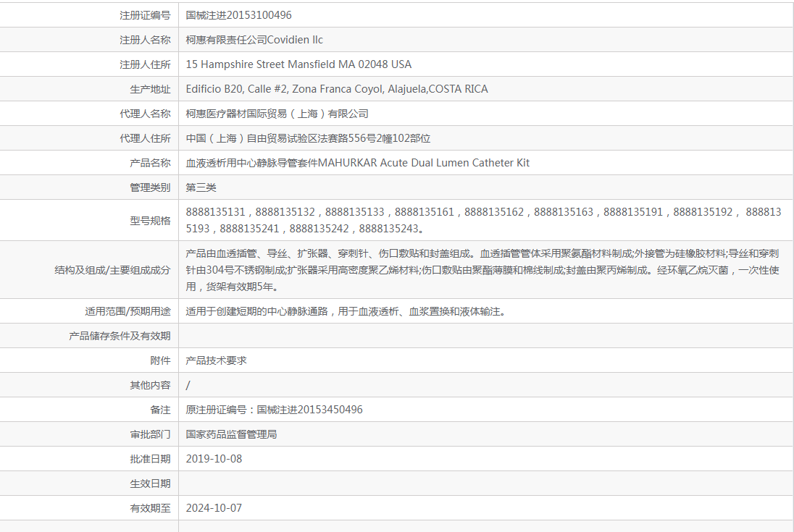
Task: Select the 第三类 category value
Action: (x=201, y=187)
